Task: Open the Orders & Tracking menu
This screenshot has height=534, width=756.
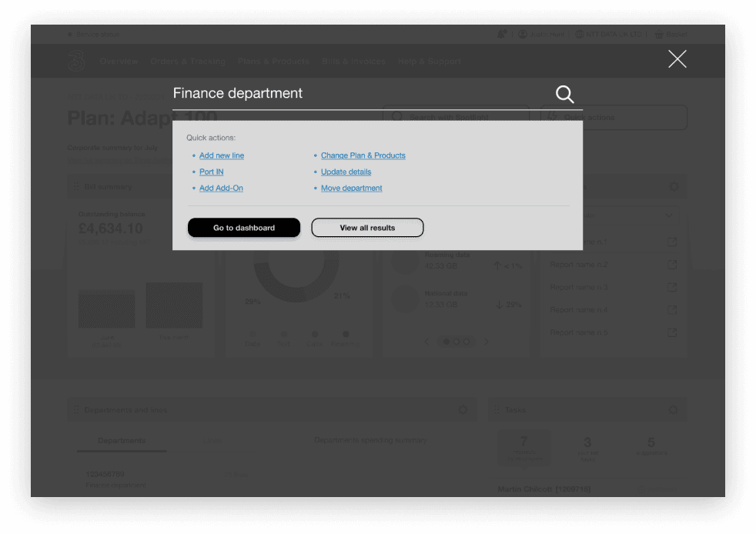Action: [x=188, y=62]
